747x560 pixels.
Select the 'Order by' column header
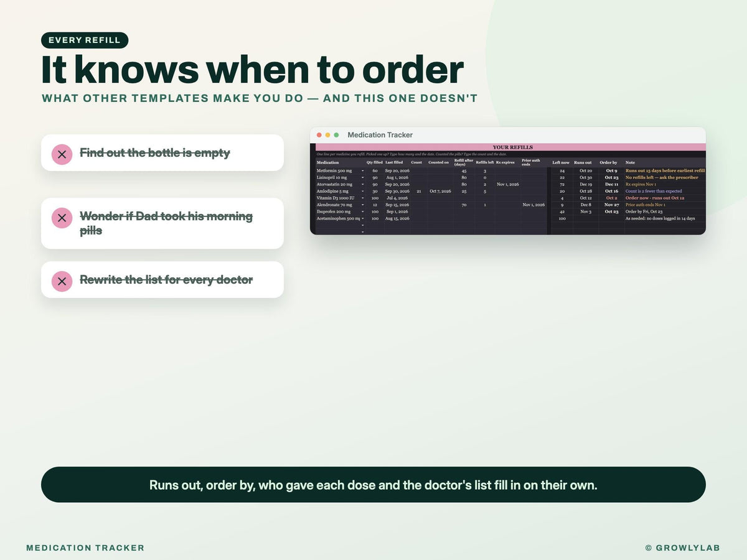608,162
